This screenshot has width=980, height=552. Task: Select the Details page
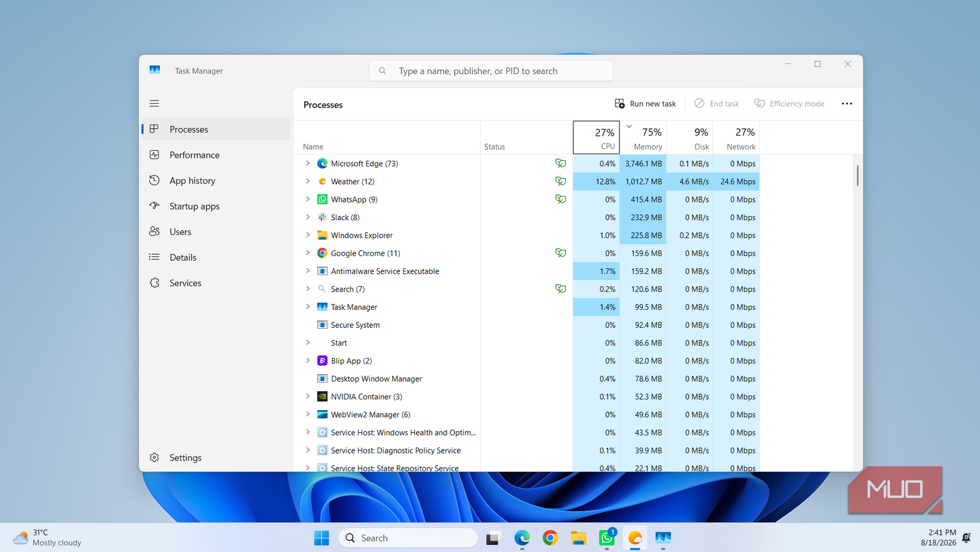coord(215,257)
